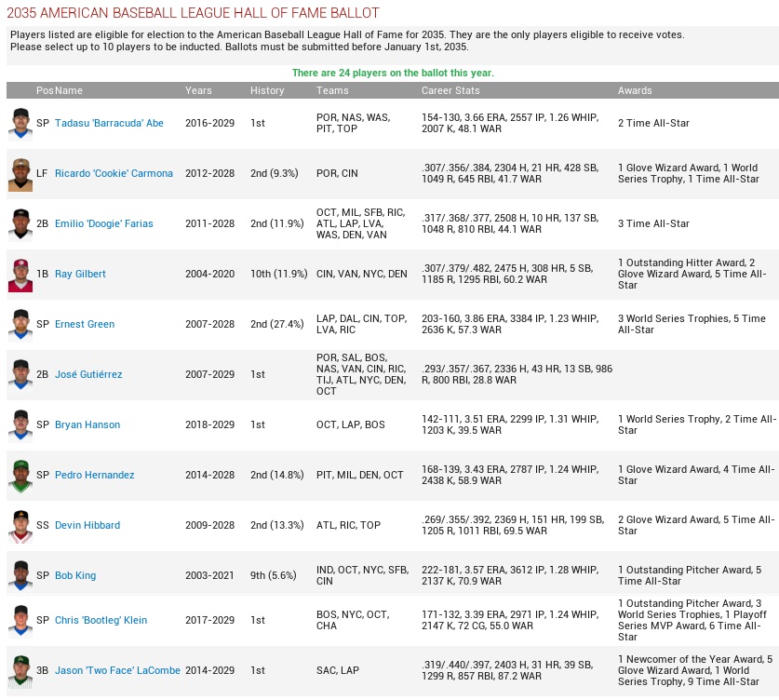Open Bryan Hanson's player link
The image size is (779, 700).
pyautogui.click(x=87, y=425)
